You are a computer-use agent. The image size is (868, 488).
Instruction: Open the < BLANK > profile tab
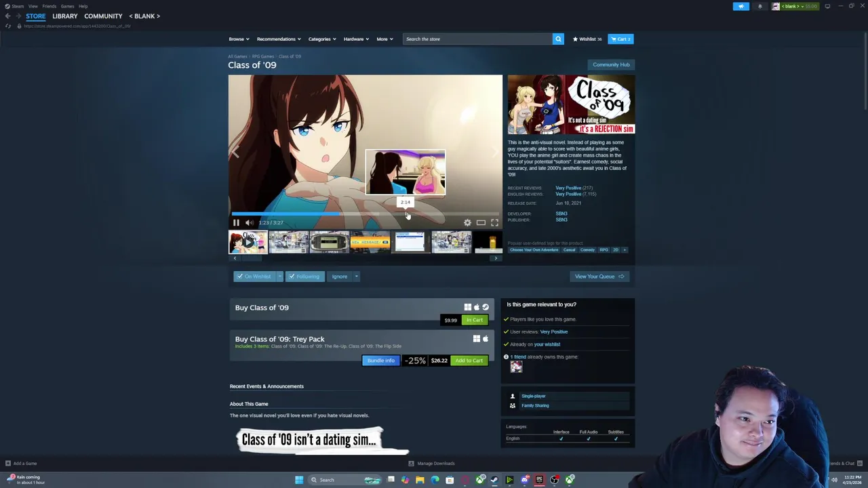(x=144, y=16)
